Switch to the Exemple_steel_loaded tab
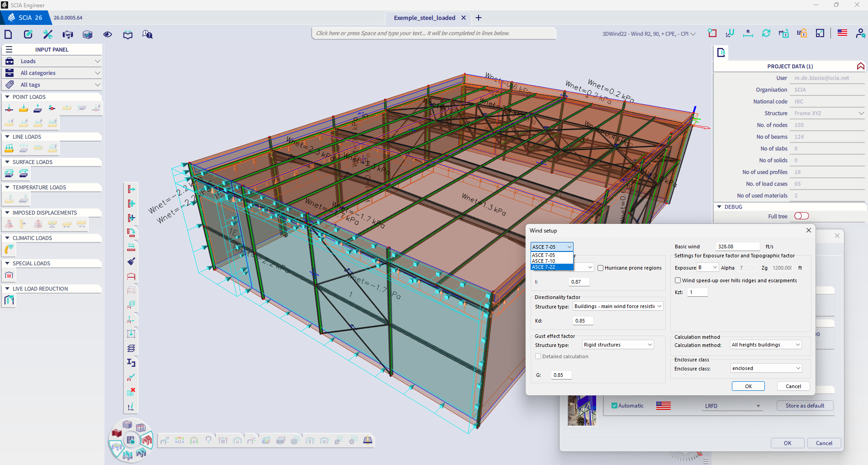 click(424, 18)
